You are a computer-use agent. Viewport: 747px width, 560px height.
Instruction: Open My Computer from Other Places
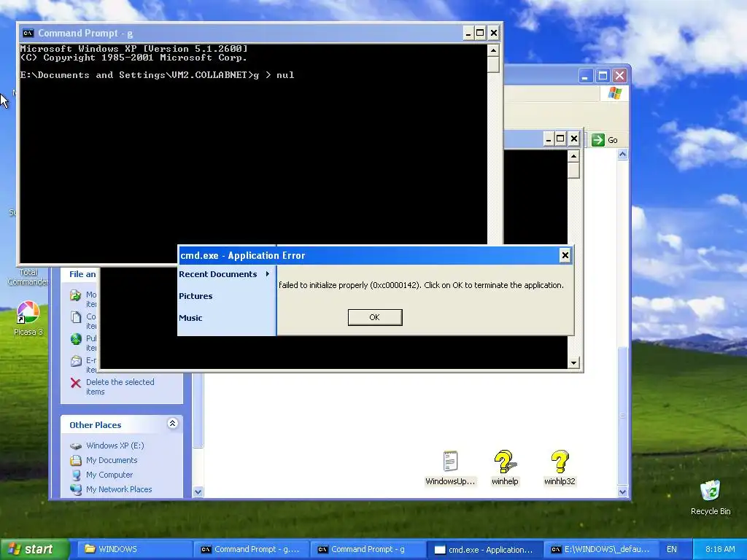click(x=109, y=475)
